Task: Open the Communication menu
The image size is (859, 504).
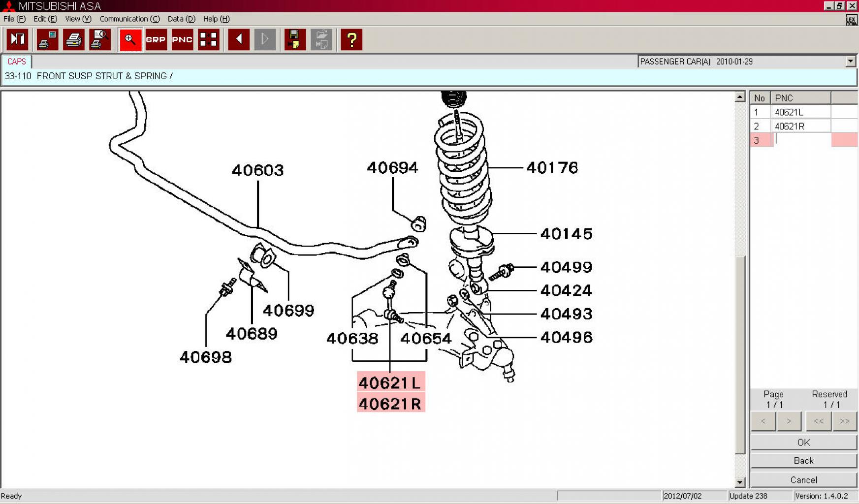Action: (x=129, y=19)
